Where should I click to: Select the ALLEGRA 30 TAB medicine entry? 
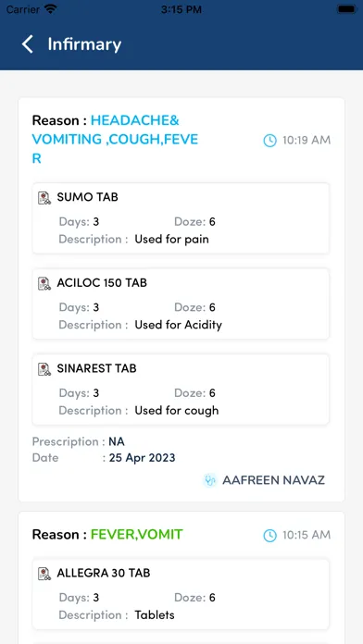point(181,594)
